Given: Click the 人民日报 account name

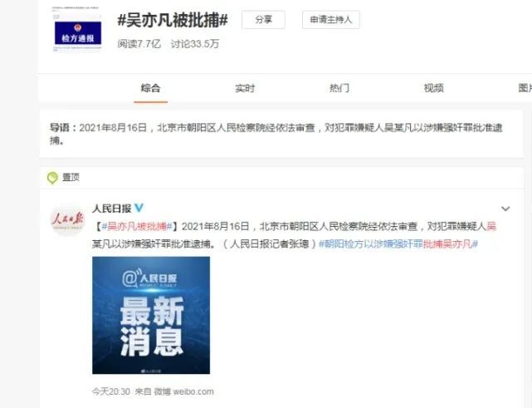Looking at the screenshot, I should point(111,209).
